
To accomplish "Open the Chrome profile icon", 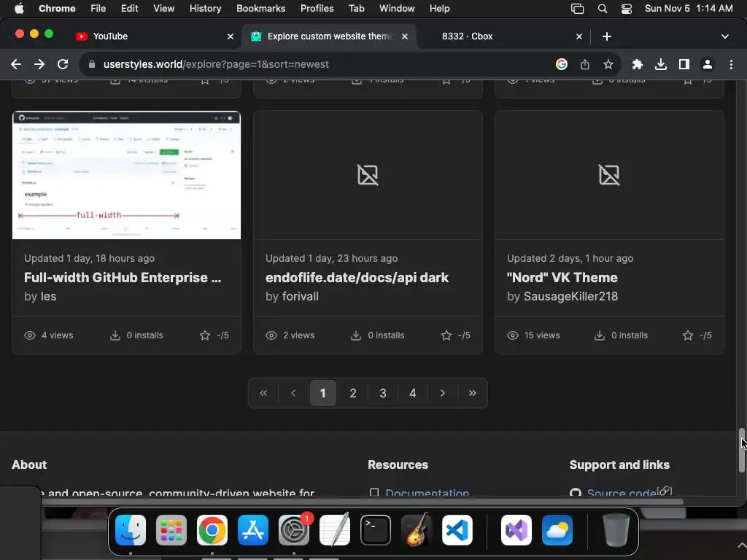I will click(x=708, y=64).
